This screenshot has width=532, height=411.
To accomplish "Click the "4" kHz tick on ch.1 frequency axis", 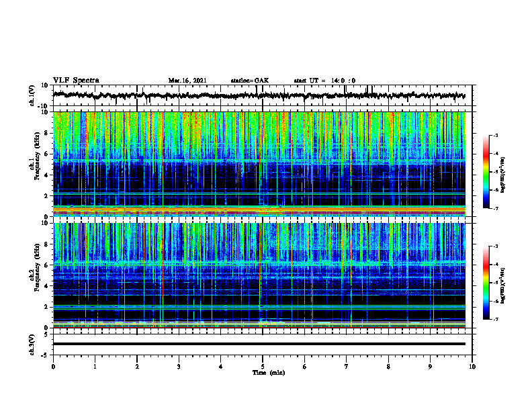I will (x=47, y=175).
